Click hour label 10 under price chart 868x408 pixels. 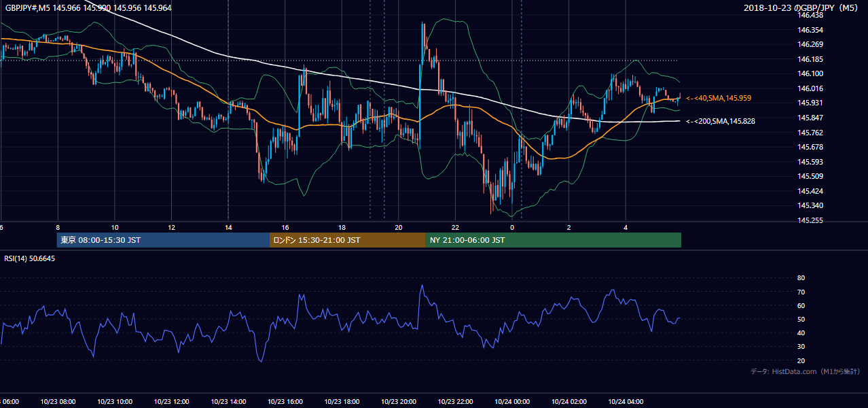pyautogui.click(x=115, y=228)
